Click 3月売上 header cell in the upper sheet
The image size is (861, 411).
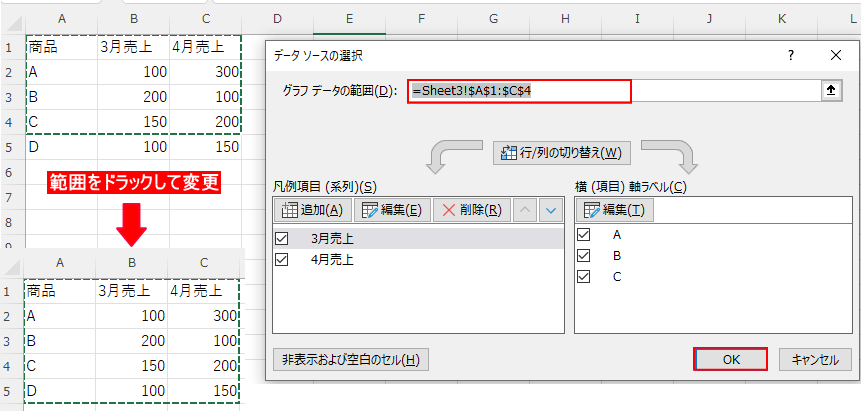[133, 47]
